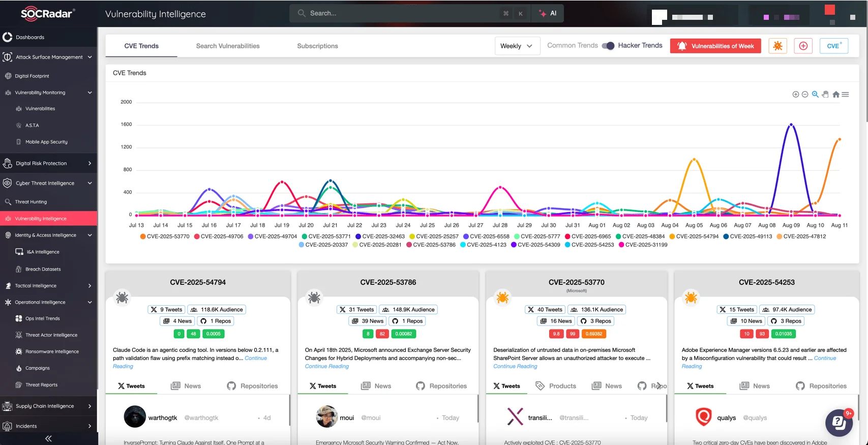Open the chart hamburger menu
The image size is (868, 445).
(845, 94)
